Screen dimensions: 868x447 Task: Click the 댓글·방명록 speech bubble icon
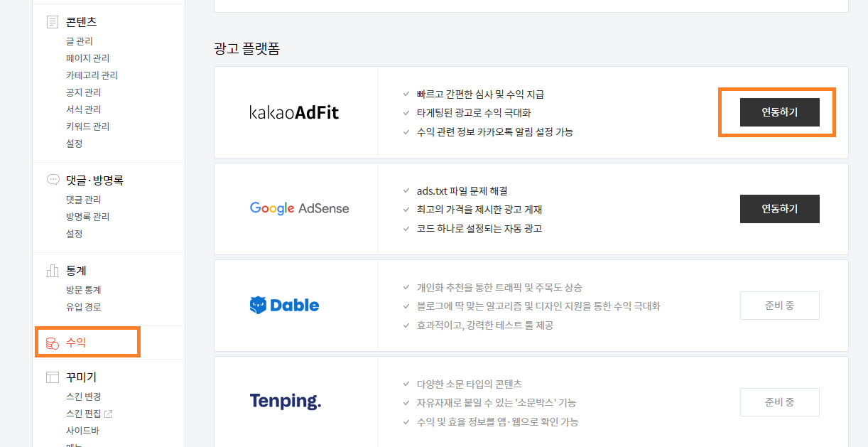[x=53, y=181]
